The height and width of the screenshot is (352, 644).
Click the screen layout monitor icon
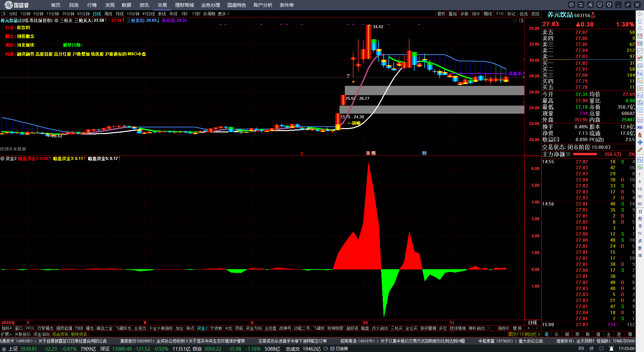coord(600,5)
